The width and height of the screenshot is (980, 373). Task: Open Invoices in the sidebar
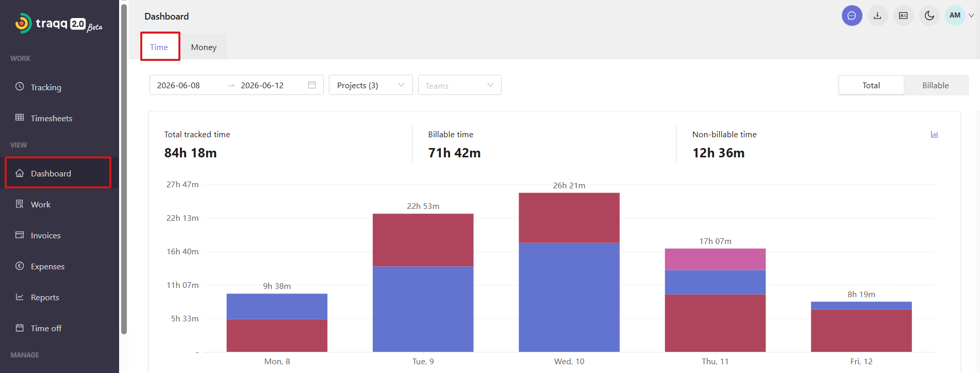pos(45,235)
